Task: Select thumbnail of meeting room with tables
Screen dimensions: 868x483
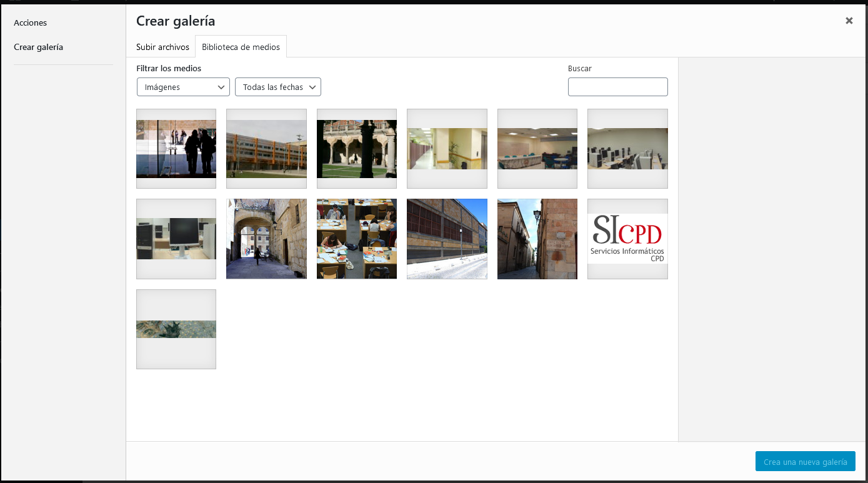Action: (x=537, y=149)
